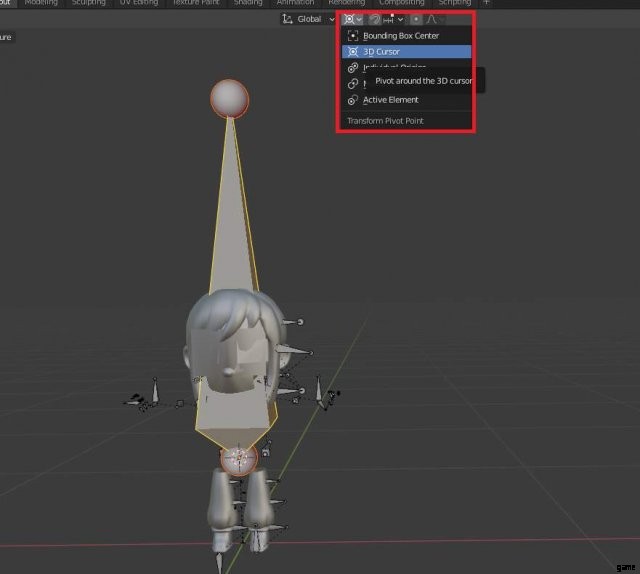Switch to the Rendering workspace tab
This screenshot has height=574, width=640.
pos(346,3)
